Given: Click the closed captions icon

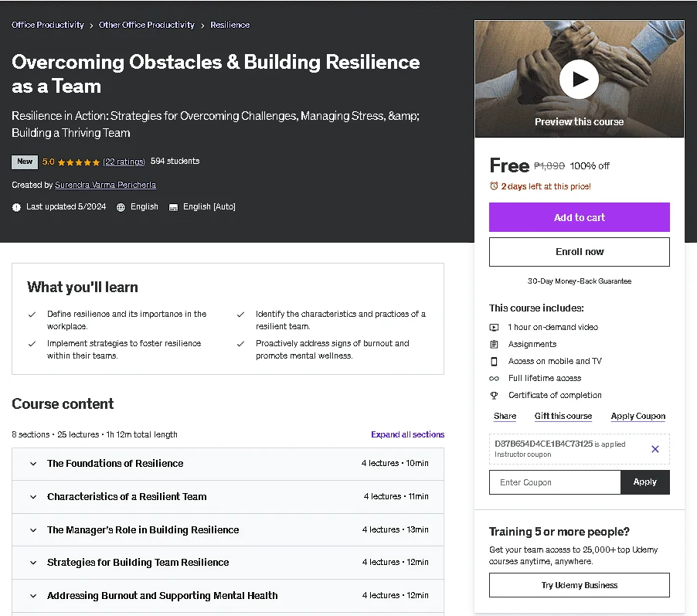Looking at the screenshot, I should coord(173,207).
